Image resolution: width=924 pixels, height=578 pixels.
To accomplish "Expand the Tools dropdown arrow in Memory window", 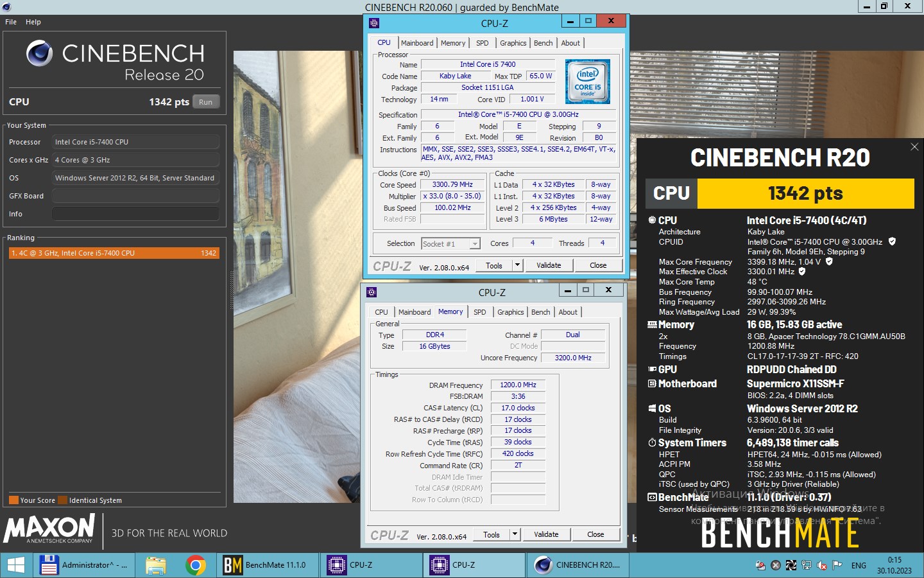I will click(x=515, y=534).
